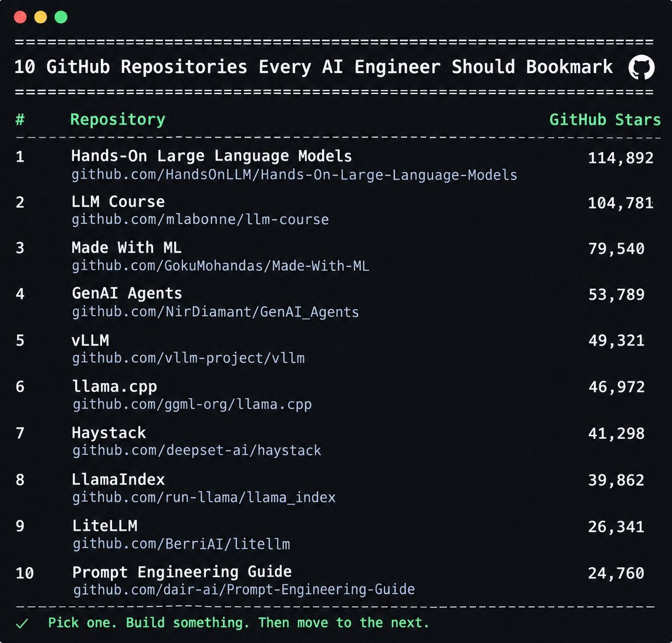Screen dimensions: 672x643
Task: Open the github.com/mlabonne/llm-course link
Action: point(200,219)
